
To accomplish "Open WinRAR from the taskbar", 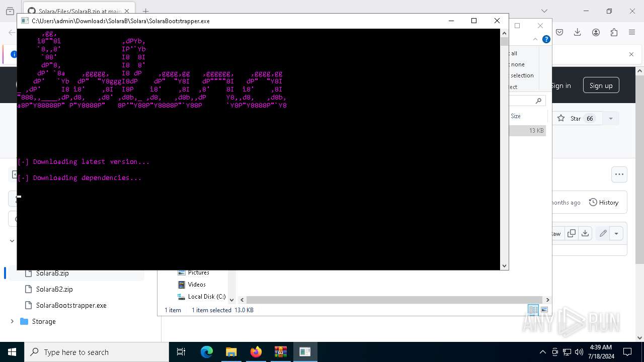I will click(281, 352).
